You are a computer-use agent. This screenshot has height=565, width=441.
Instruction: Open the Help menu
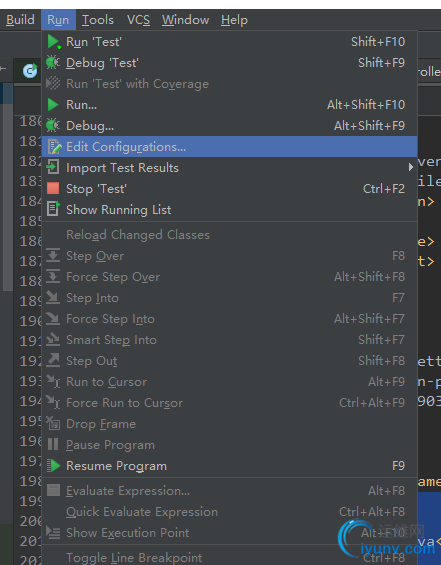234,20
